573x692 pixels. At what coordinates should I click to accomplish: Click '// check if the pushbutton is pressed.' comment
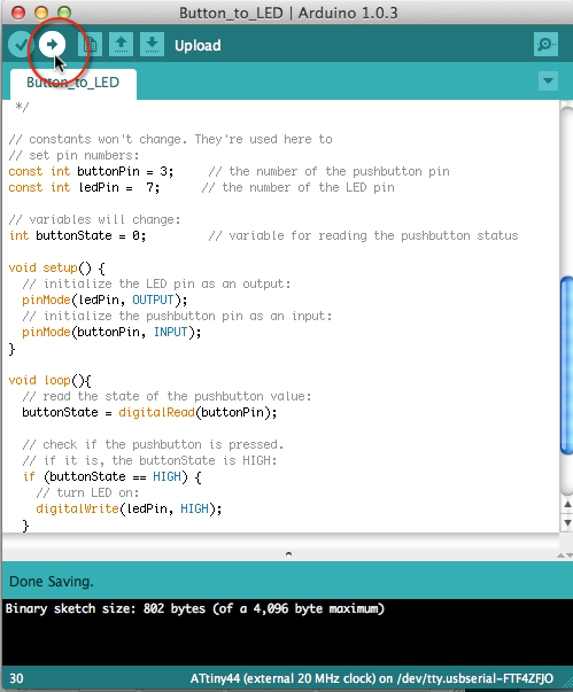pyautogui.click(x=153, y=444)
